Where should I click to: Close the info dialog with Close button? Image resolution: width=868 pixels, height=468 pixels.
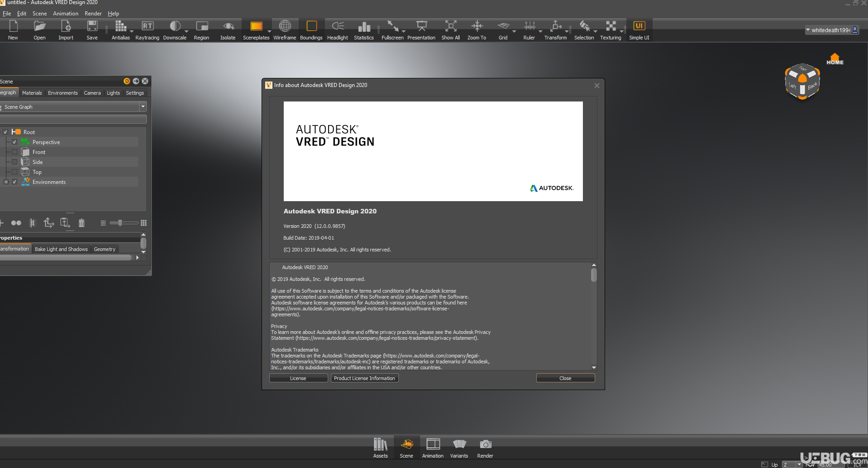point(565,378)
